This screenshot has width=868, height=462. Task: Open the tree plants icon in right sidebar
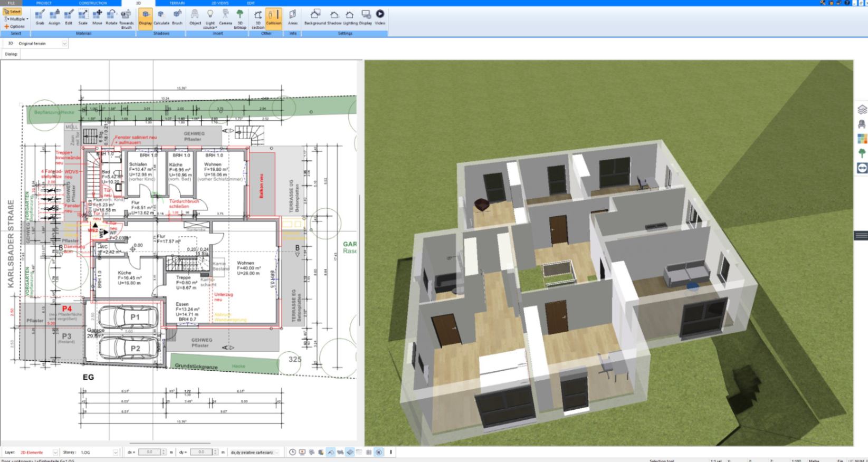point(862,153)
